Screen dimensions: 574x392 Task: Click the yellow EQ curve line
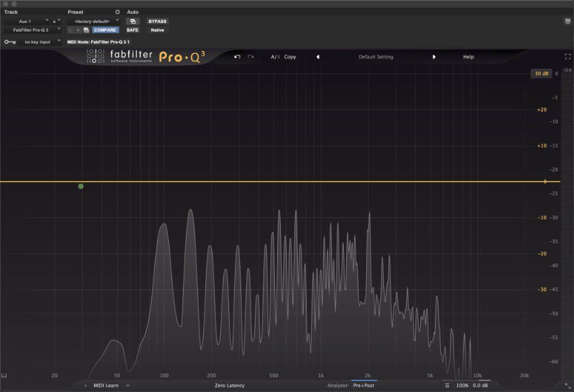[280, 181]
